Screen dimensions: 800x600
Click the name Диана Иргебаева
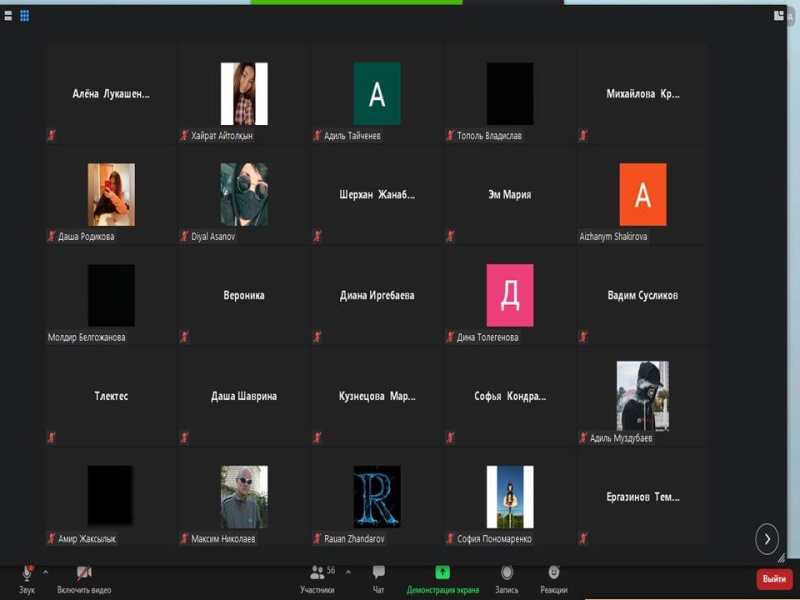pyautogui.click(x=377, y=295)
